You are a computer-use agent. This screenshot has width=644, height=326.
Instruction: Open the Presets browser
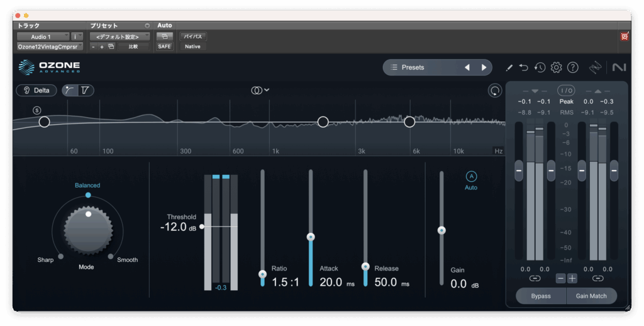[421, 67]
